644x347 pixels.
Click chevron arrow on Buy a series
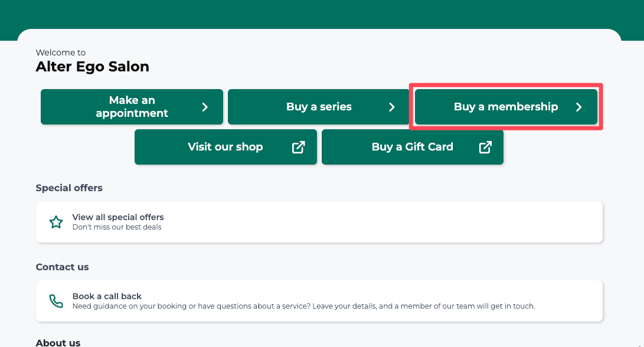tap(392, 107)
